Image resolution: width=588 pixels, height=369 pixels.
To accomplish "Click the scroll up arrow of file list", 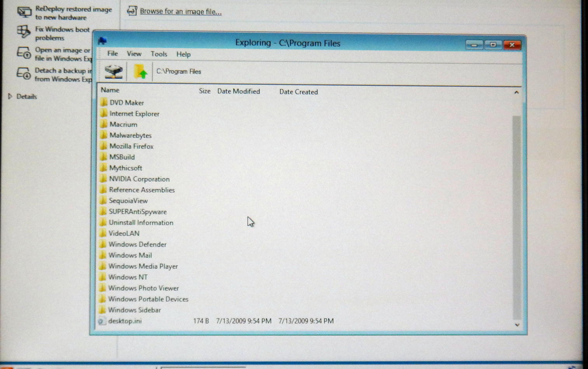I will 516,92.
